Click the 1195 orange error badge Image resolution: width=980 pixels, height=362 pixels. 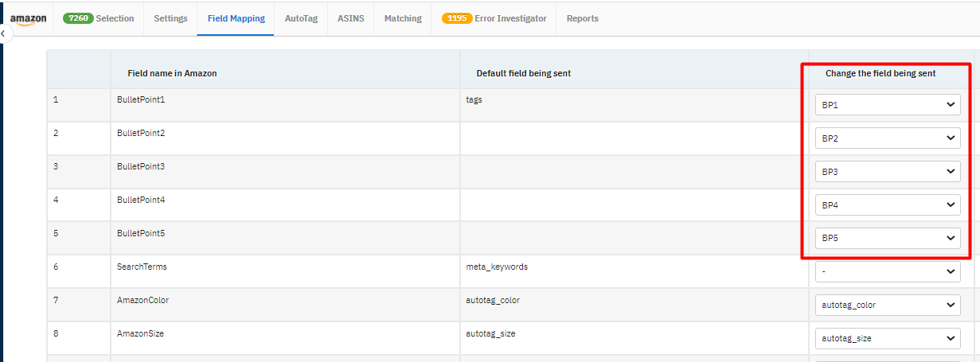tap(457, 18)
